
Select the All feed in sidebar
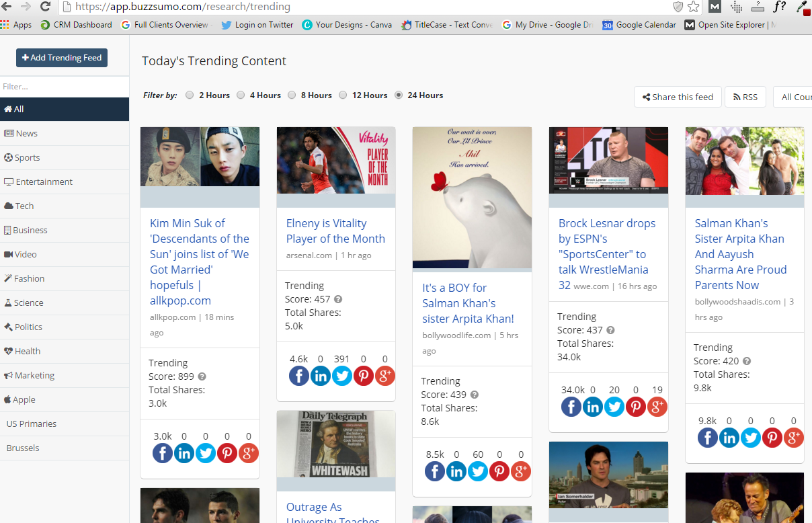tap(65, 109)
